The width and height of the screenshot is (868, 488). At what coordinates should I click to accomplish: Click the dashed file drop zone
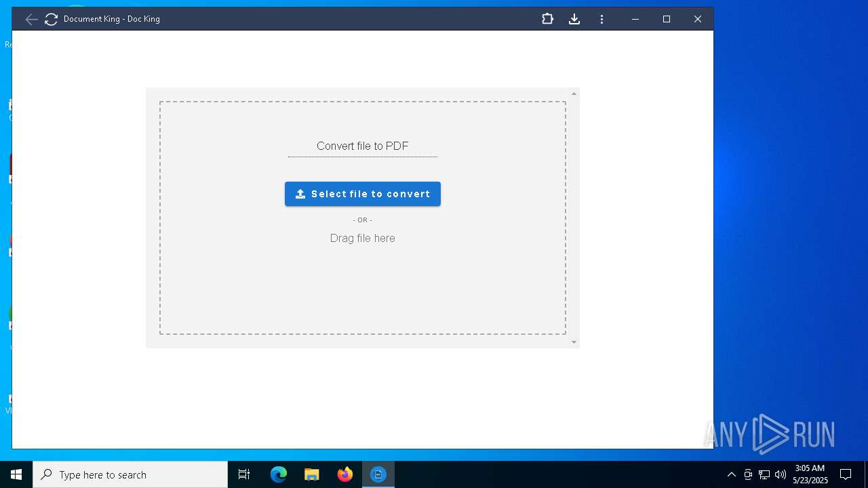click(363, 218)
